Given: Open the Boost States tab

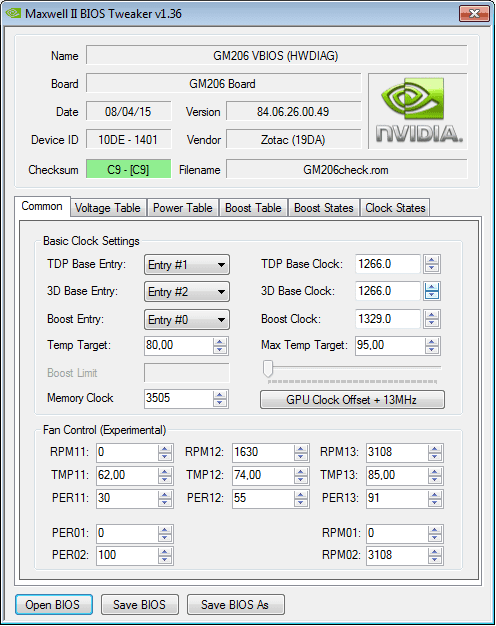Looking at the screenshot, I should coord(323,208).
